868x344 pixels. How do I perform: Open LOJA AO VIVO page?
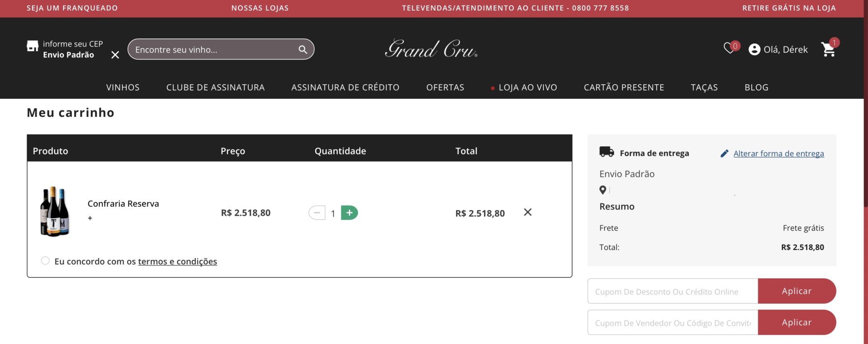pyautogui.click(x=528, y=87)
